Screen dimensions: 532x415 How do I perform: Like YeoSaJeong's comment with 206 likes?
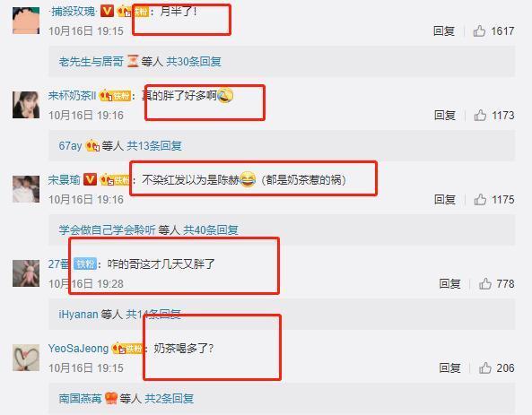[484, 367]
